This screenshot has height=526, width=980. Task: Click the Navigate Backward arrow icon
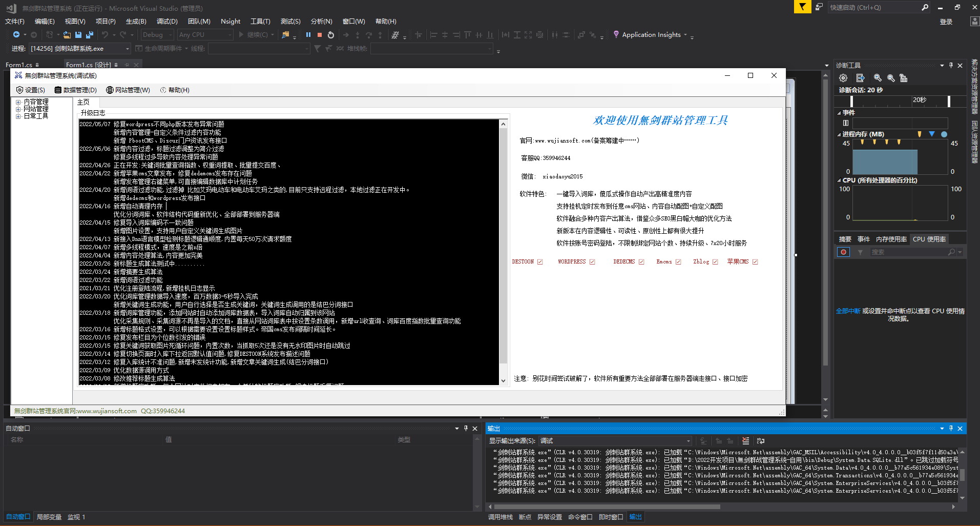coord(16,35)
